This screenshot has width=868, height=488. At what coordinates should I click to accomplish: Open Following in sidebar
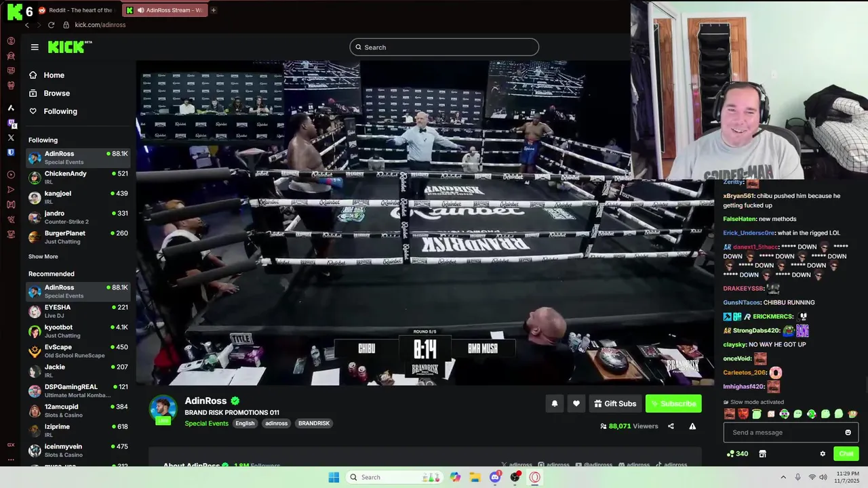click(x=53, y=111)
